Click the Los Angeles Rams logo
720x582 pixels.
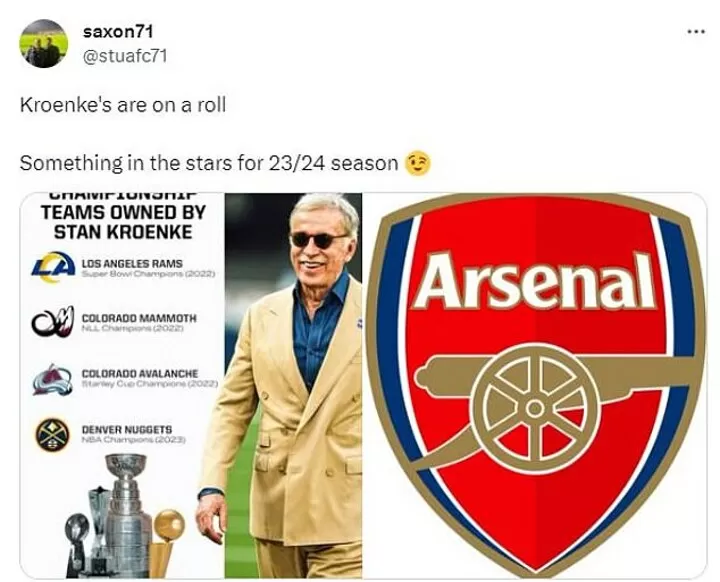[x=53, y=266]
